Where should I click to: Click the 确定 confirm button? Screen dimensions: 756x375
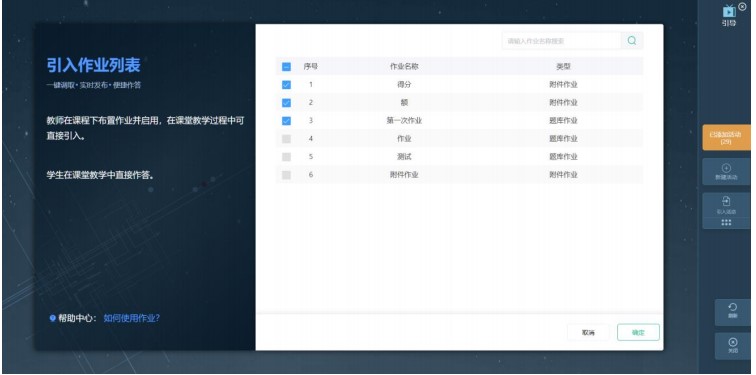click(x=638, y=333)
